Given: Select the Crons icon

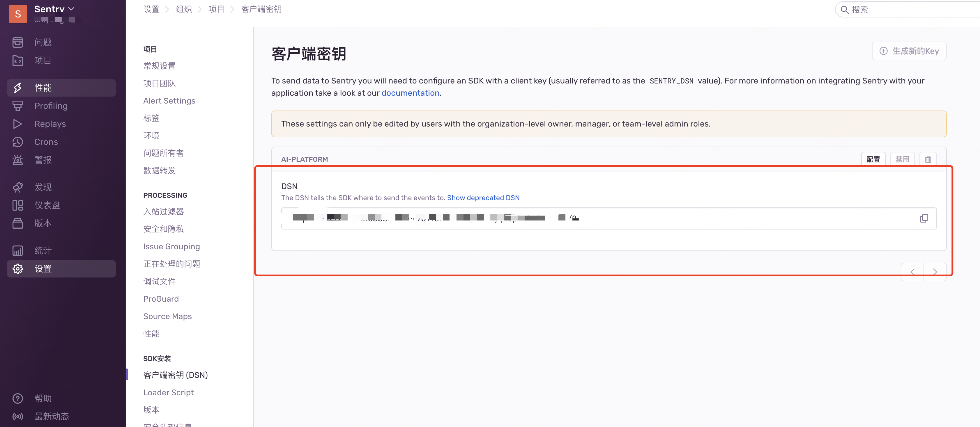Looking at the screenshot, I should tap(18, 142).
